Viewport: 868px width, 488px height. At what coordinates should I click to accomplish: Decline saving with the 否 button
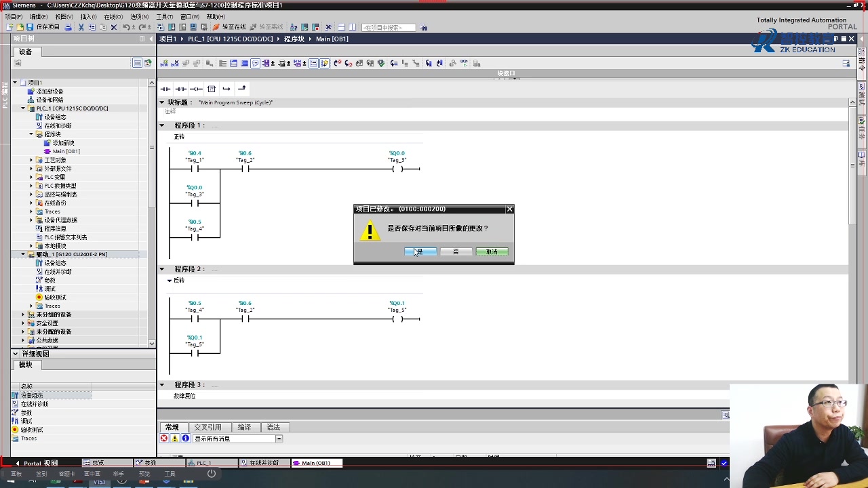point(456,251)
